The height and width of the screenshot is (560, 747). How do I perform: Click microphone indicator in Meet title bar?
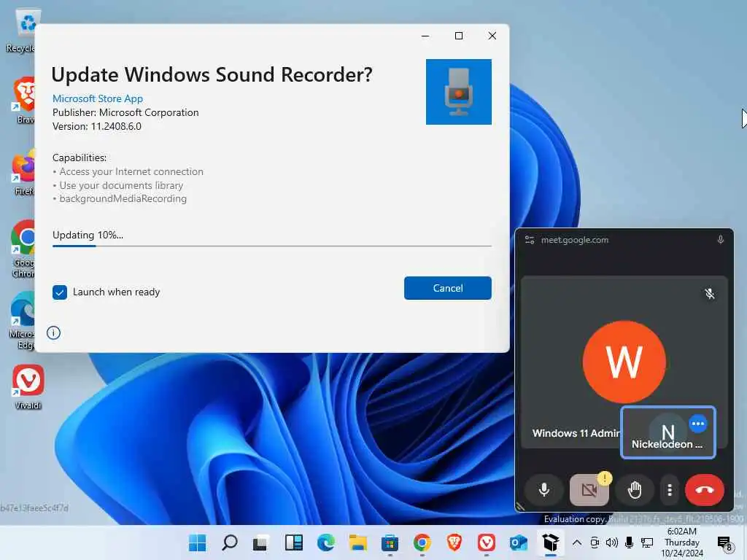(x=720, y=240)
